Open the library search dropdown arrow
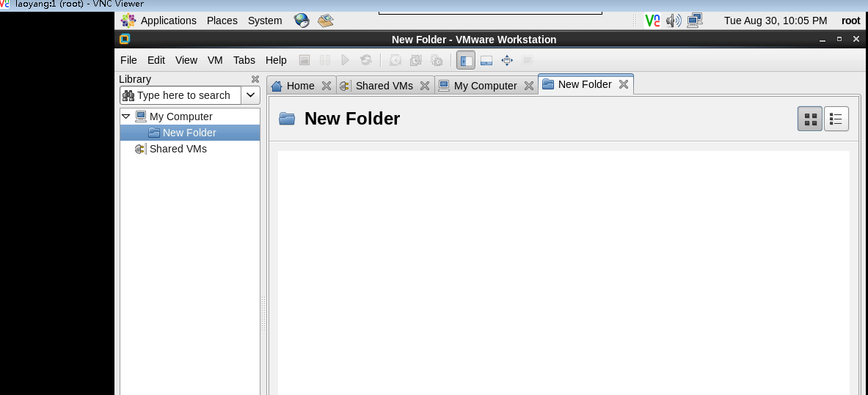868x395 pixels. pos(250,95)
